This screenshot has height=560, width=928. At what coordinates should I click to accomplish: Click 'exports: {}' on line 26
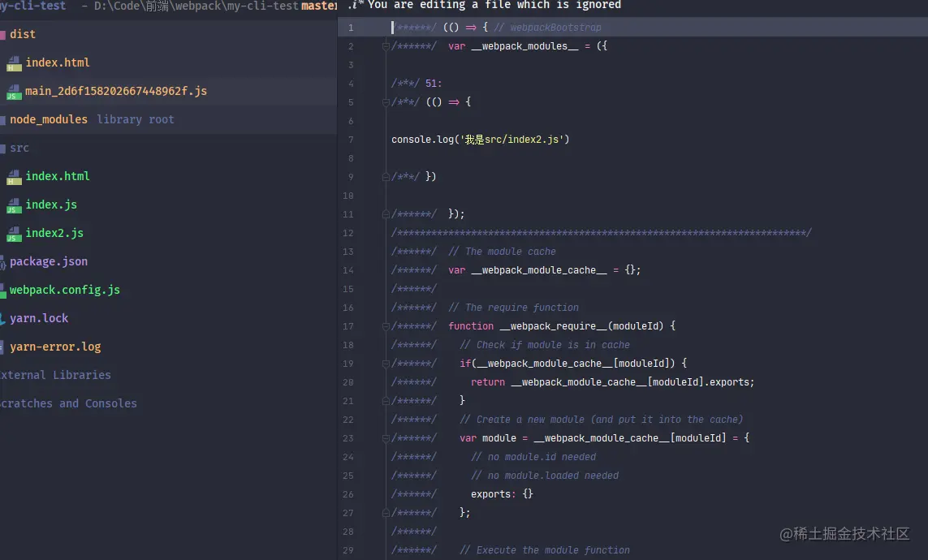coord(502,493)
